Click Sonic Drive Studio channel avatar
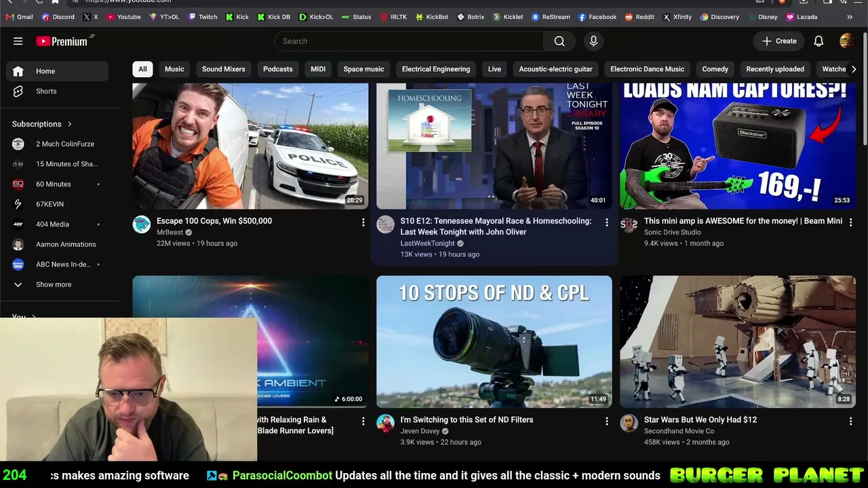The width and height of the screenshot is (868, 488). tap(629, 224)
